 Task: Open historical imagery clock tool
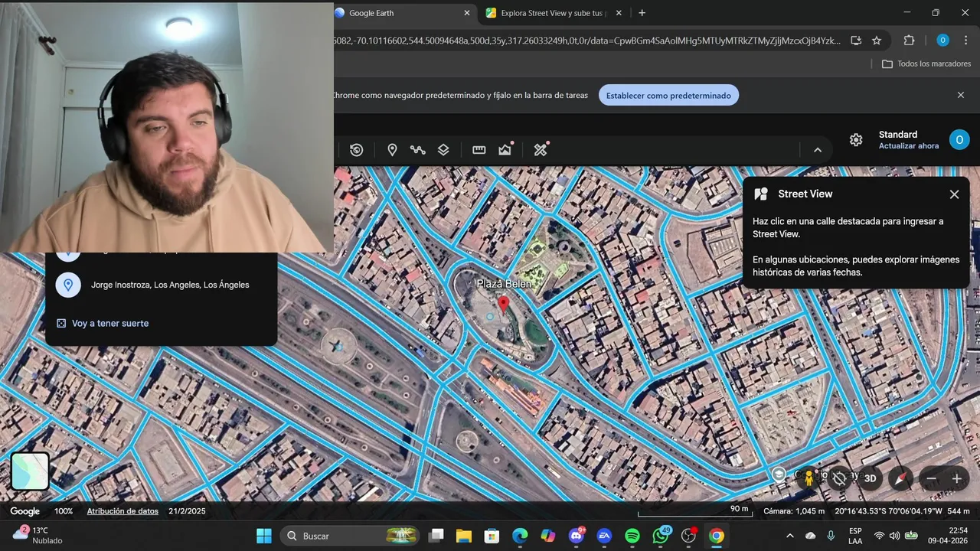coord(356,150)
